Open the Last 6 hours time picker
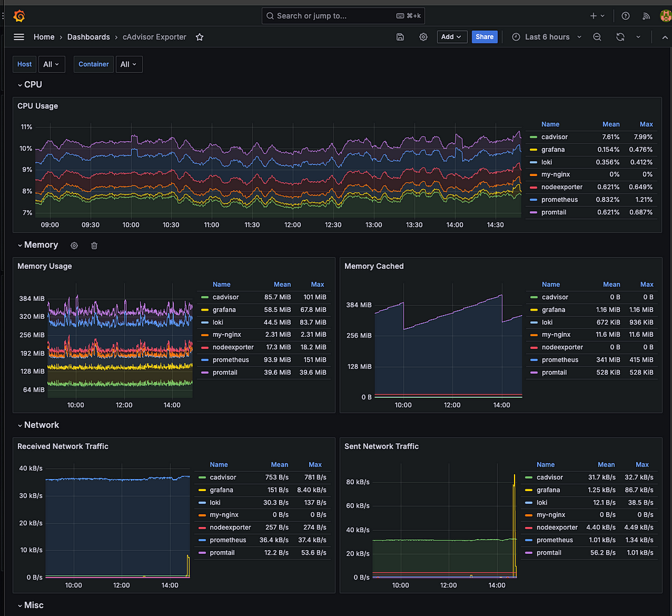Viewport: 672px width, 616px height. coord(547,37)
